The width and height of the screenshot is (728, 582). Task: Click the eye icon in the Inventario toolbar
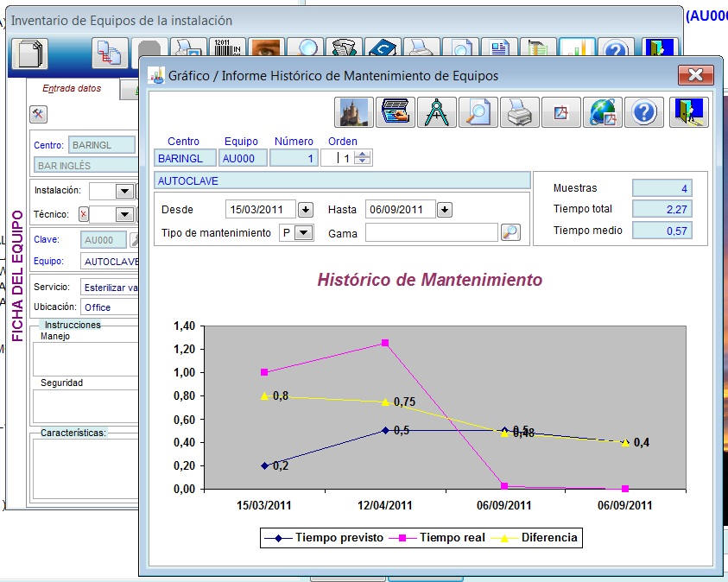click(266, 47)
